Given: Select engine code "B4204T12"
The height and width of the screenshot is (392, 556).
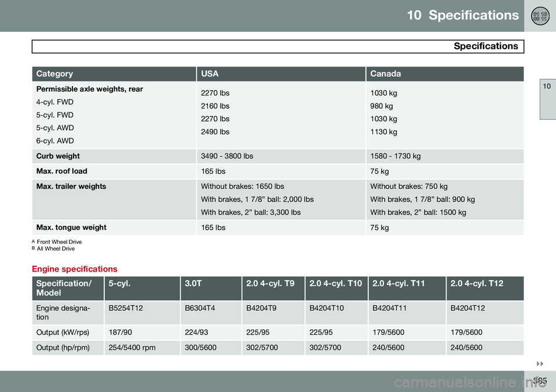Looking at the screenshot, I should [x=467, y=309].
